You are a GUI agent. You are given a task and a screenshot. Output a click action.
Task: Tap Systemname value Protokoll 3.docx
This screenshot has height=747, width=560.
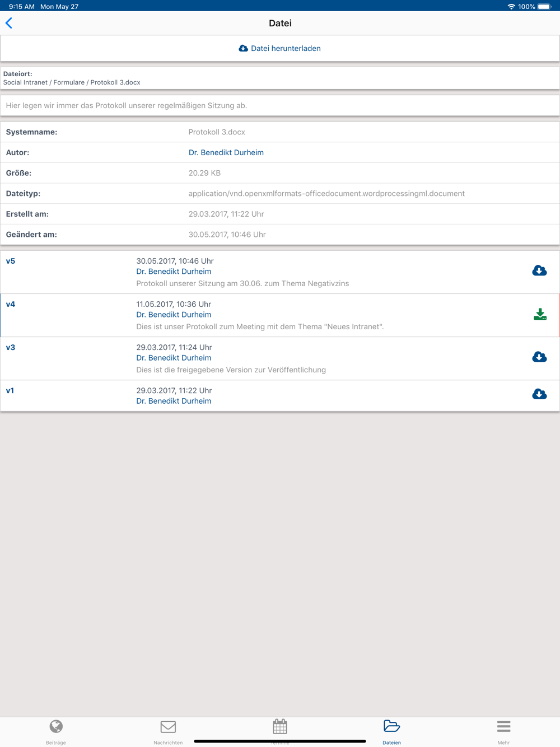point(217,132)
